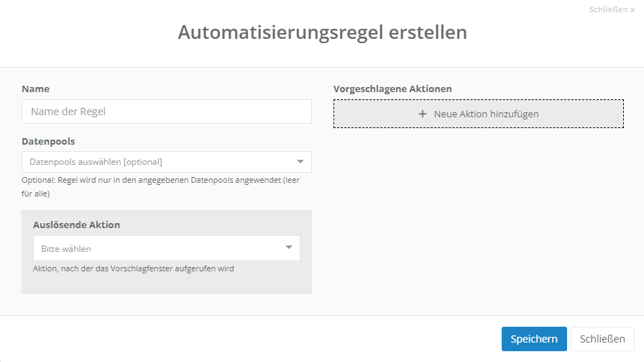
Task: Click the 'Automatisierungsregel erstellen' dialog title
Action: pos(322,32)
